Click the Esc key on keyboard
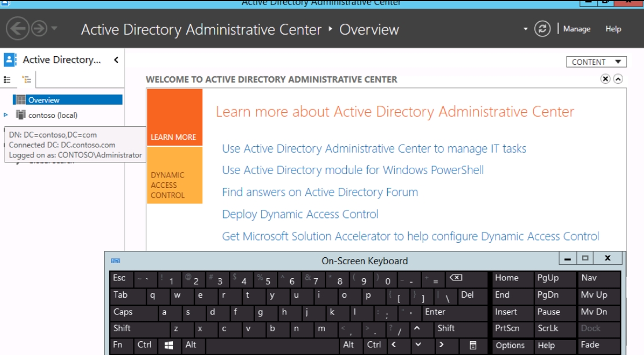This screenshot has height=355, width=644. pos(121,279)
